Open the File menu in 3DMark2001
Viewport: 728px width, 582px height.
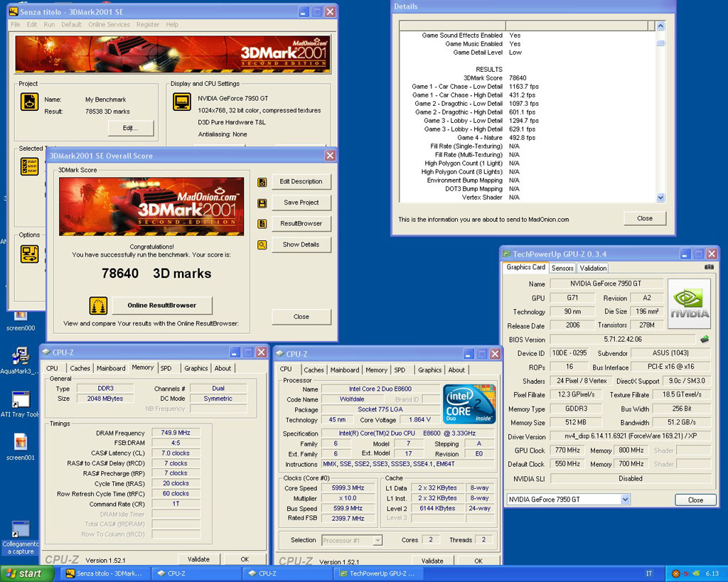tap(16, 25)
